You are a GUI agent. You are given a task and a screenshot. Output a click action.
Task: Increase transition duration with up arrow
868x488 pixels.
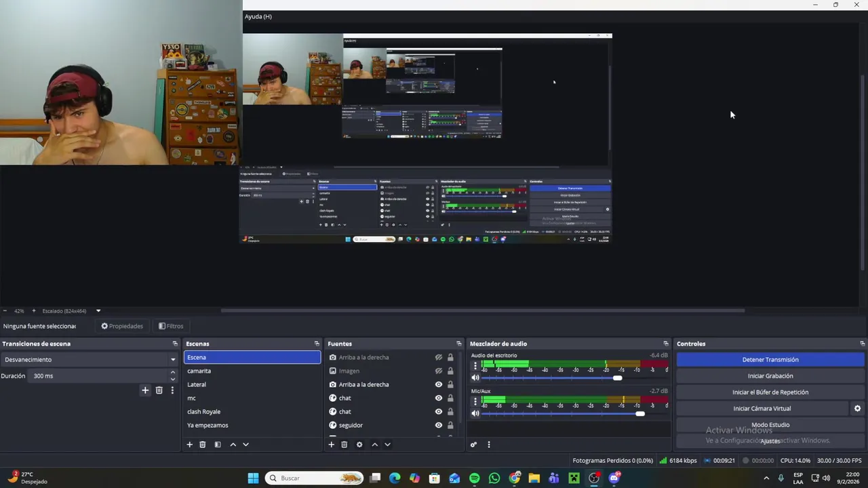[x=172, y=372]
